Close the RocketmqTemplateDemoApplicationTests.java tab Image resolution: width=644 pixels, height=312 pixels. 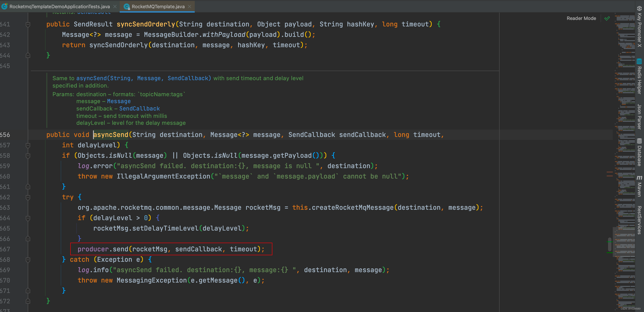[115, 6]
